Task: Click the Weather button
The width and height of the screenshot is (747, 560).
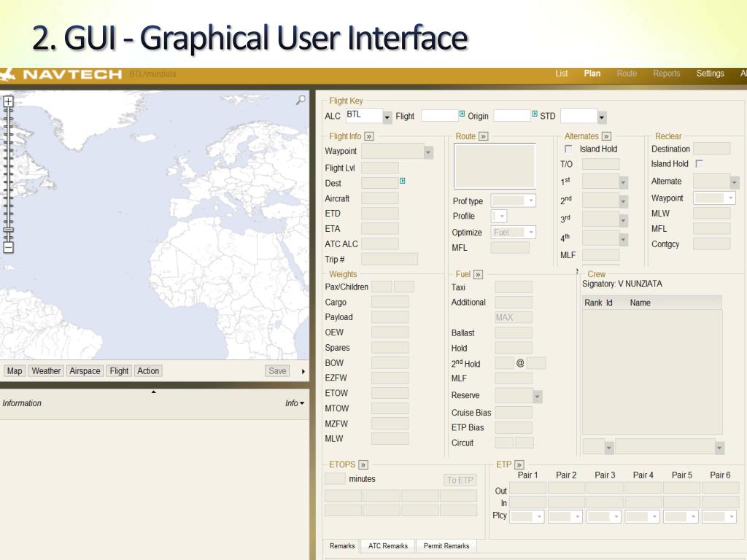Action: 46,371
